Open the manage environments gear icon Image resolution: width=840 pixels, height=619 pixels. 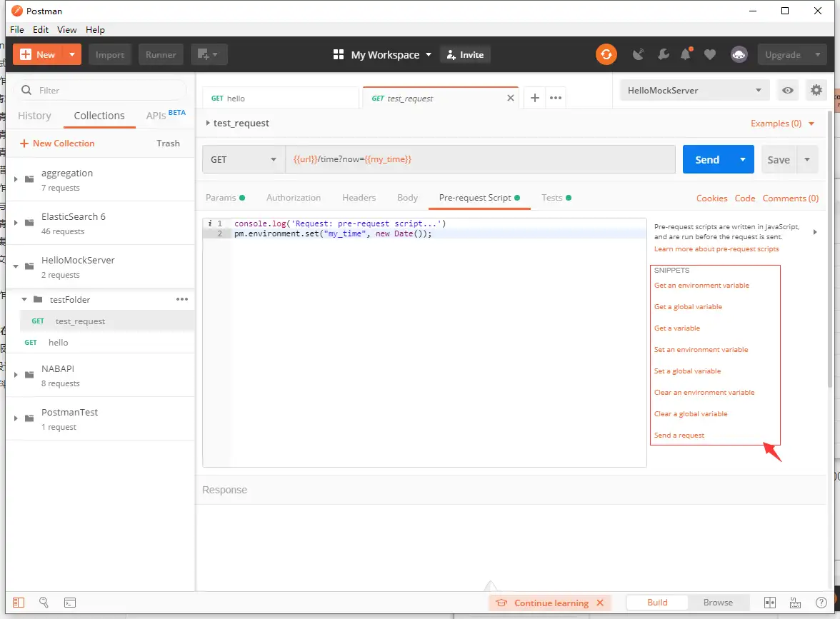816,91
